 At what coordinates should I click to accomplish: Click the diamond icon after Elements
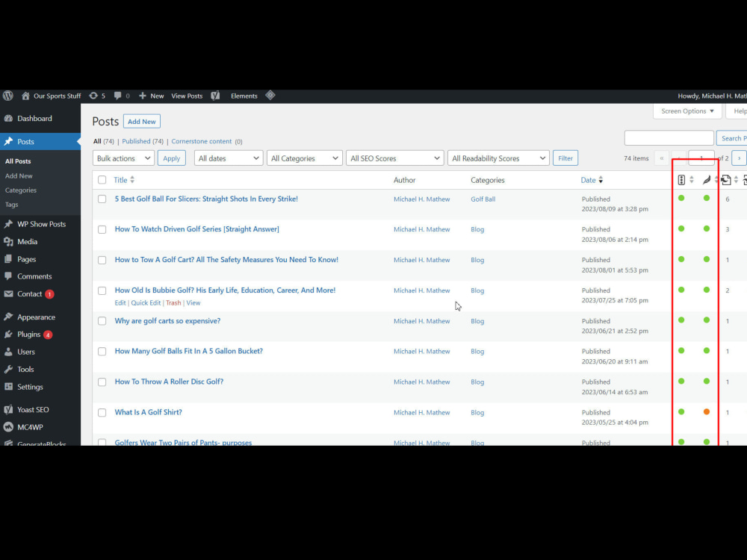[270, 96]
